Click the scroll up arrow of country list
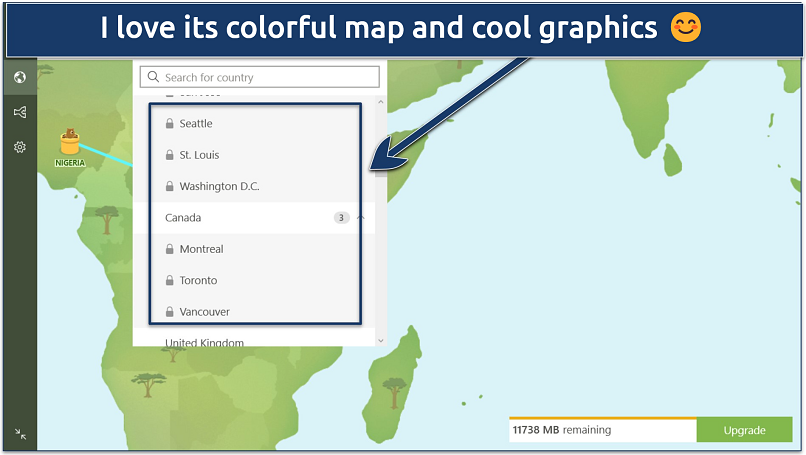806x455 pixels. (380, 102)
